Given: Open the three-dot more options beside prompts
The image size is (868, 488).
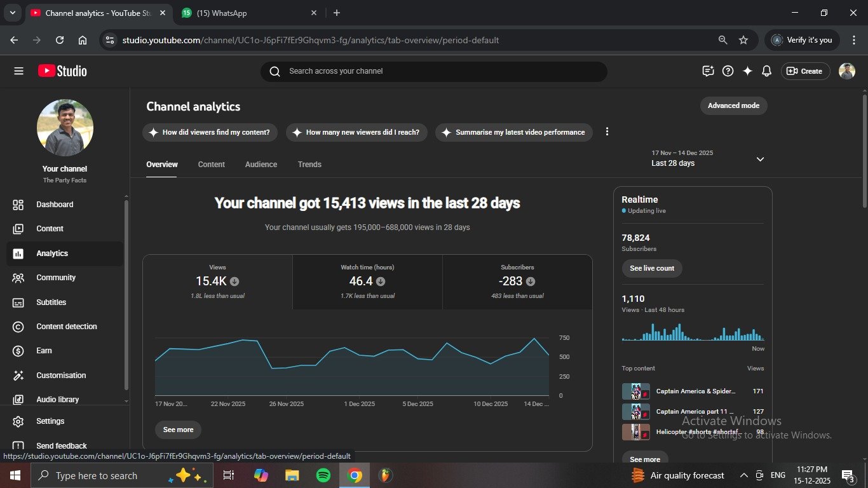Looking at the screenshot, I should [x=607, y=132].
